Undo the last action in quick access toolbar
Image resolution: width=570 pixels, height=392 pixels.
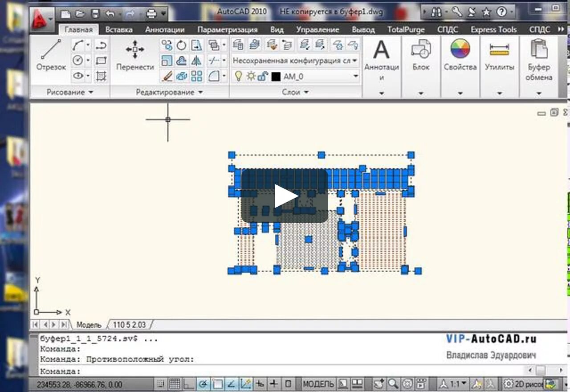click(110, 14)
